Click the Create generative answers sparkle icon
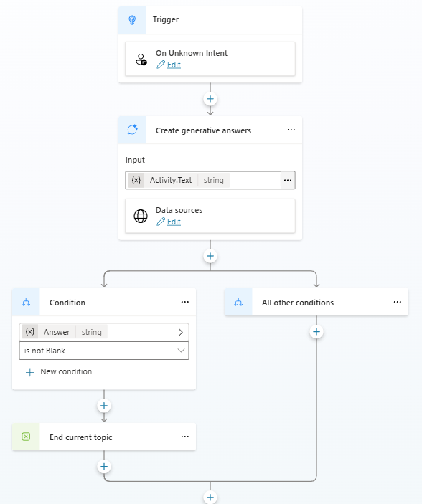422x504 pixels. (x=132, y=130)
